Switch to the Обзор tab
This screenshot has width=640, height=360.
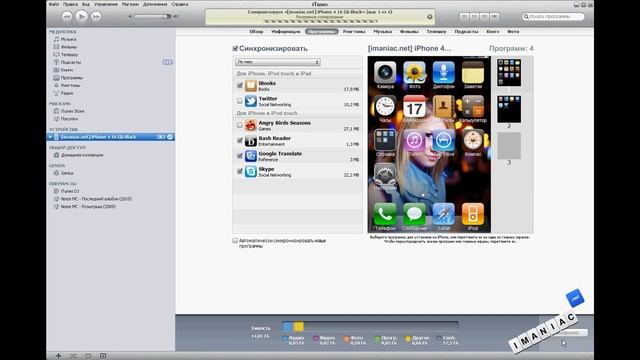point(256,31)
